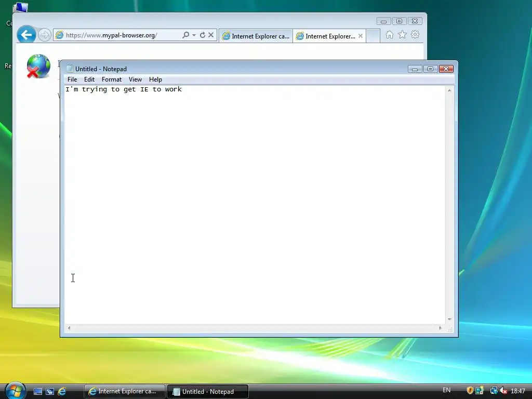
Task: Click the muted volume tray icon
Action: pos(503,391)
